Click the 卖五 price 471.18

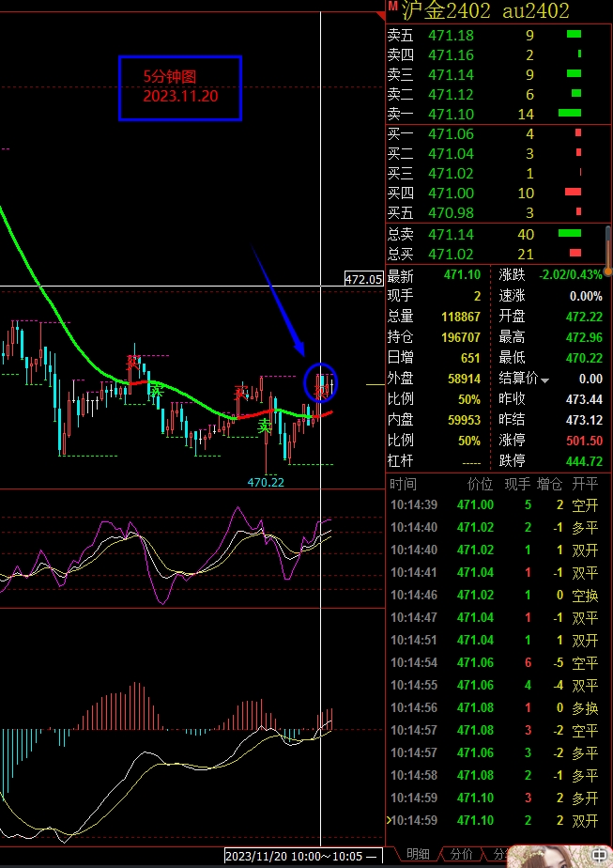pos(451,36)
